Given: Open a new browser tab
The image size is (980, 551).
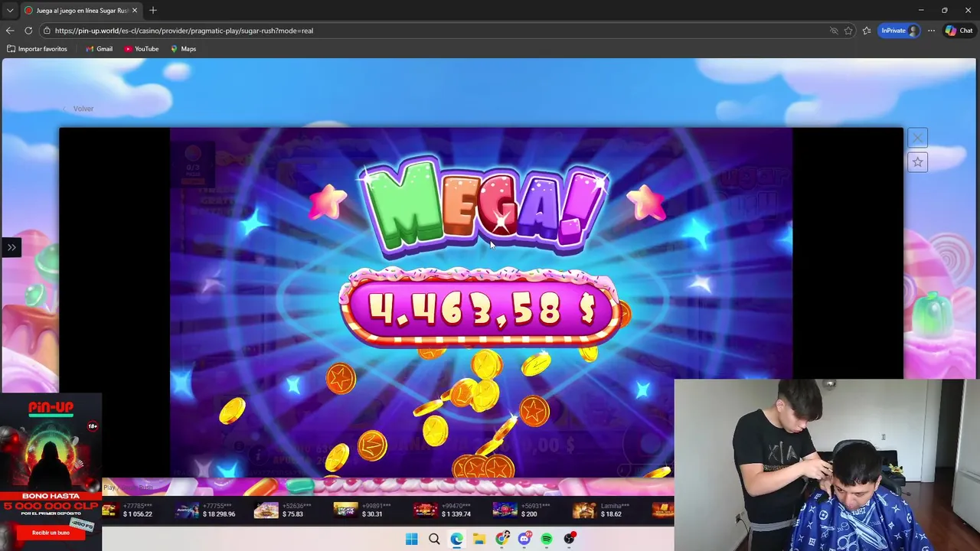Looking at the screenshot, I should tap(153, 11).
